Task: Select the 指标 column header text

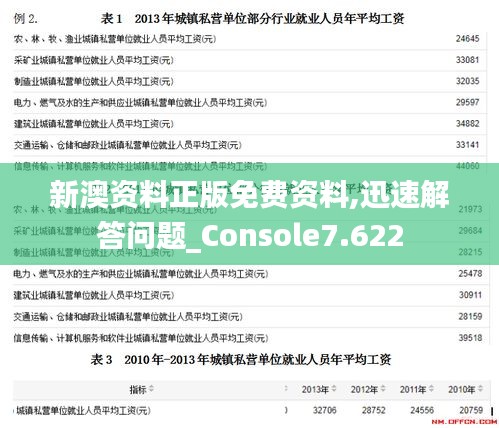Action: click(138, 389)
